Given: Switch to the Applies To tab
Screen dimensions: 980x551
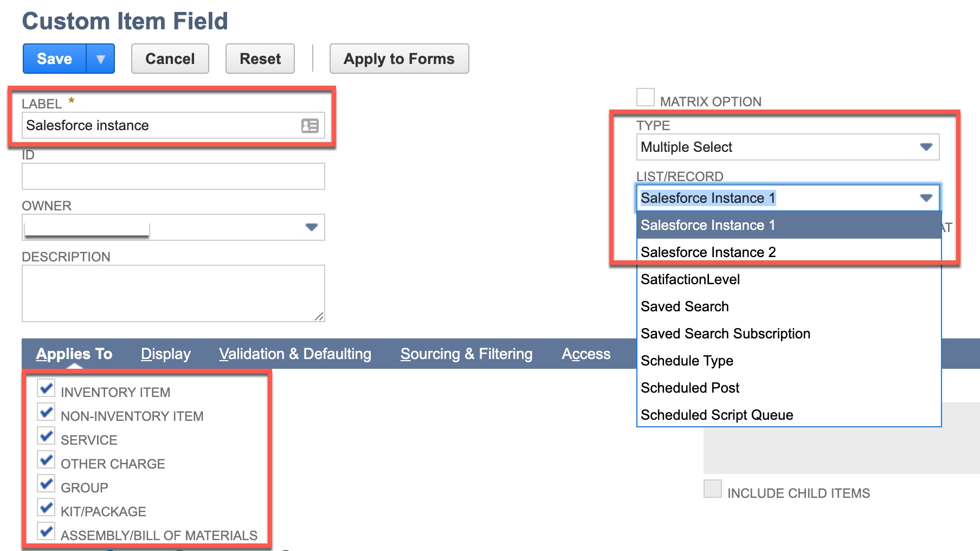Looking at the screenshot, I should click(x=74, y=354).
